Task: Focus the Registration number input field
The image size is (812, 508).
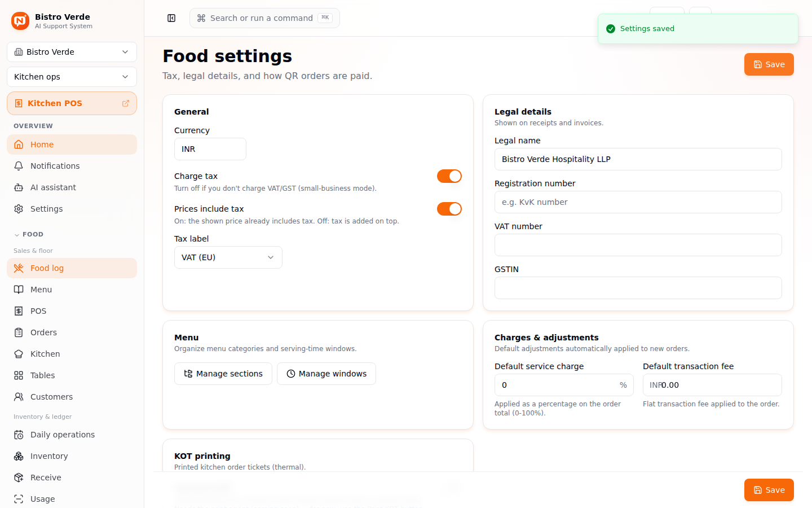Action: (x=638, y=202)
